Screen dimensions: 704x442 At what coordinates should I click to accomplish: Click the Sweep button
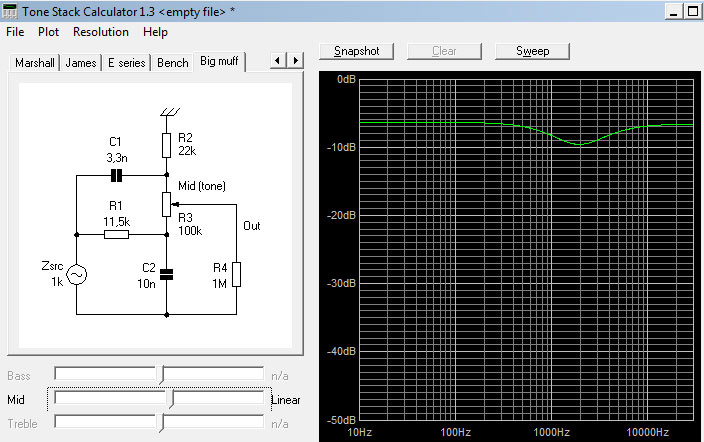(x=532, y=51)
